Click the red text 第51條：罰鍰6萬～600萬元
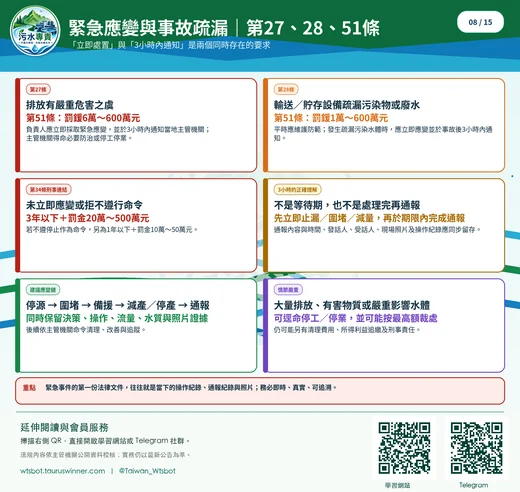This screenshot has height=492, width=520. tap(83, 118)
